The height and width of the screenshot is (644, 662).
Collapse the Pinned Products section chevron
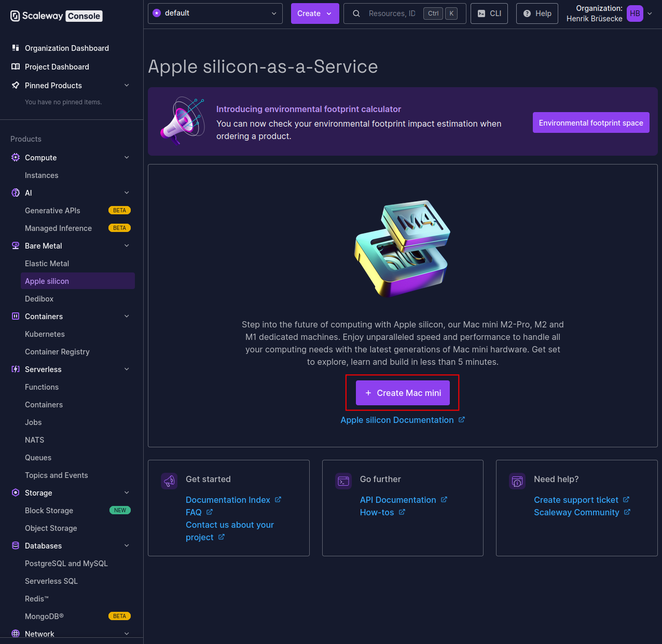click(127, 85)
